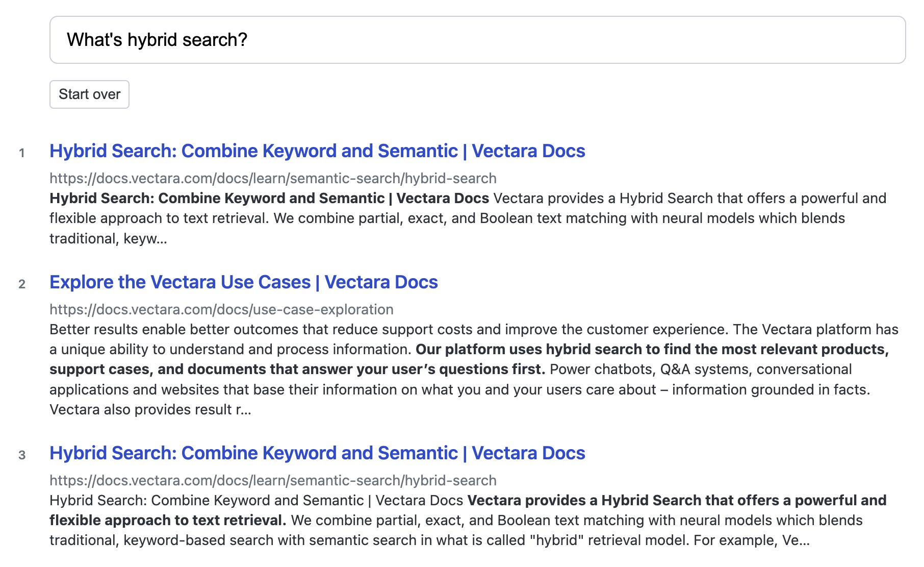Click bold "Our platform uses hybrid search" sentence

pos(652,350)
